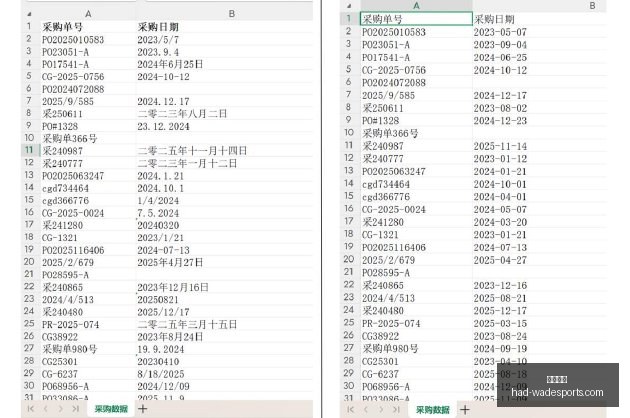
Task: Select normalized date 2023-09-04
Action: pyautogui.click(x=500, y=44)
